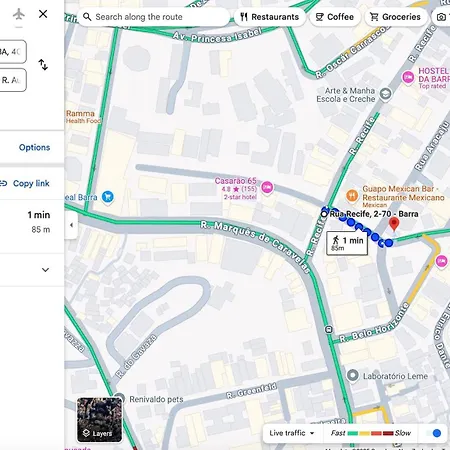The image size is (450, 450).
Task: Click the Arte & Manha school marker
Action: click(x=386, y=94)
